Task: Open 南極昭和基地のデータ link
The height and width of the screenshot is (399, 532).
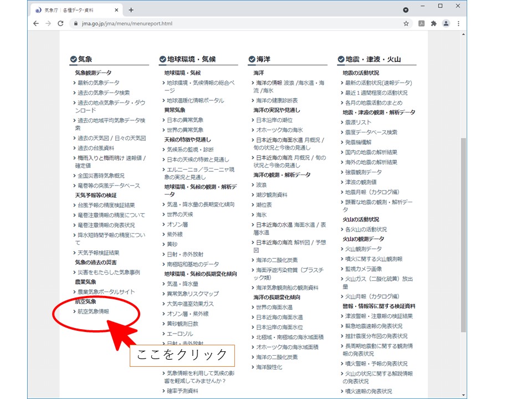Action: coord(193,264)
